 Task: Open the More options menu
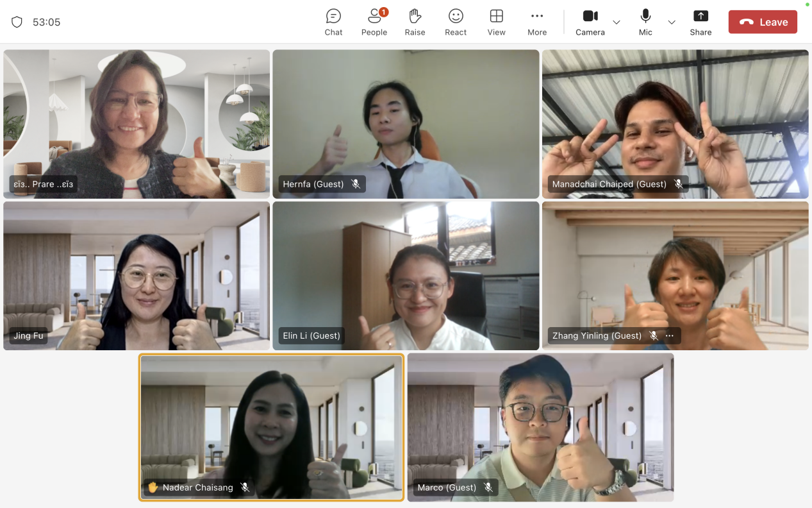click(537, 22)
